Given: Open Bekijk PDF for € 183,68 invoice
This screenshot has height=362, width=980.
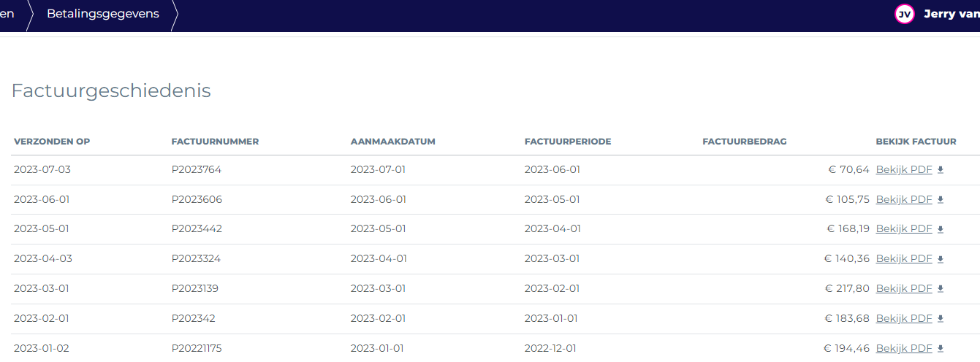Looking at the screenshot, I should pyautogui.click(x=904, y=318).
